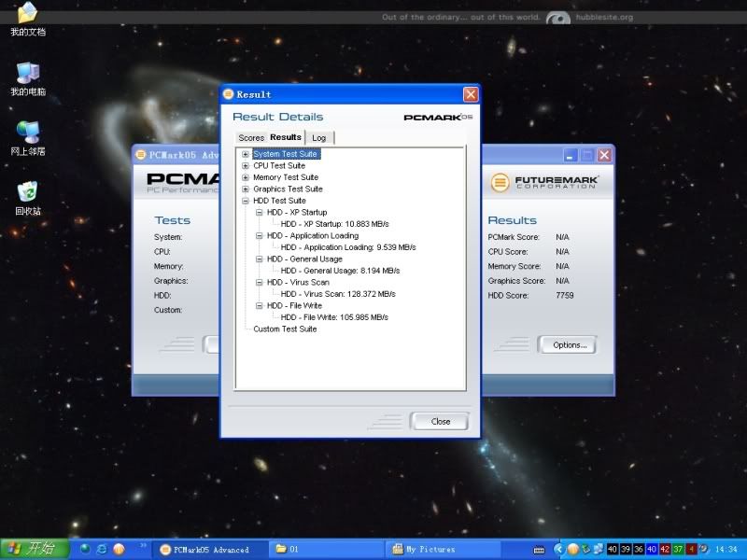
Task: Click the Options... button in PCMark05
Action: [568, 345]
